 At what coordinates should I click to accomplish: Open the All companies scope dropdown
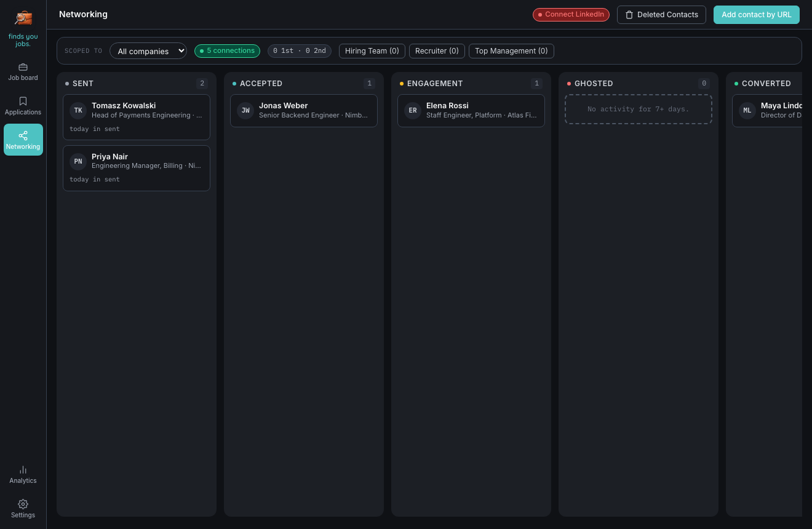(148, 51)
